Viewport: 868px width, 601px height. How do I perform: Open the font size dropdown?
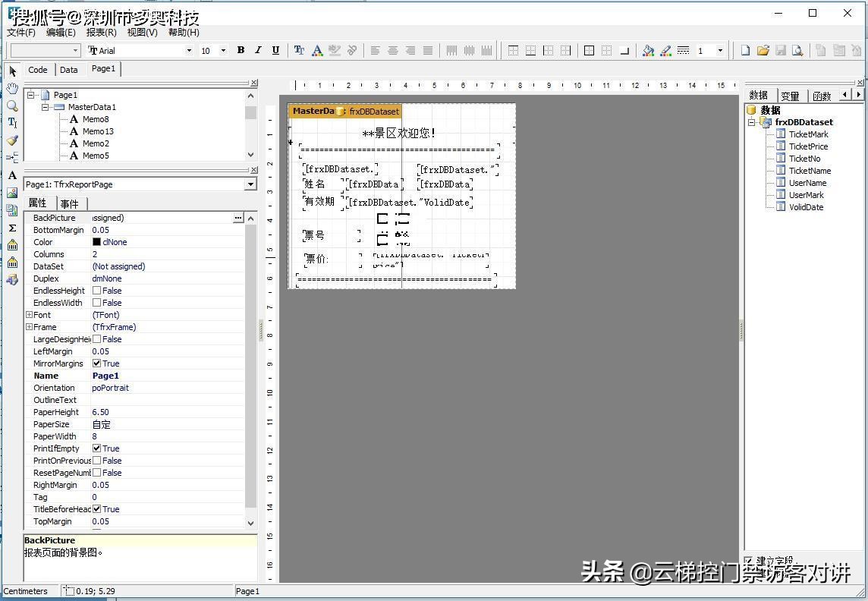coord(222,51)
